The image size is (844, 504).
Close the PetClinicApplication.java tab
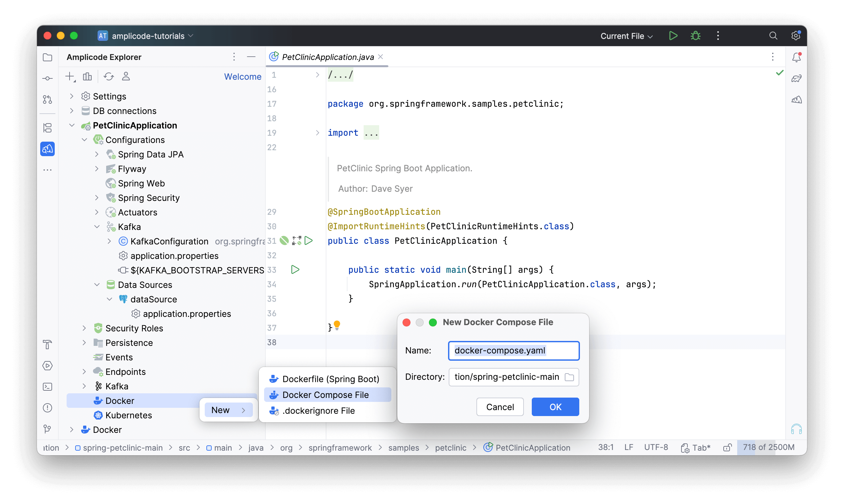pyautogui.click(x=381, y=57)
